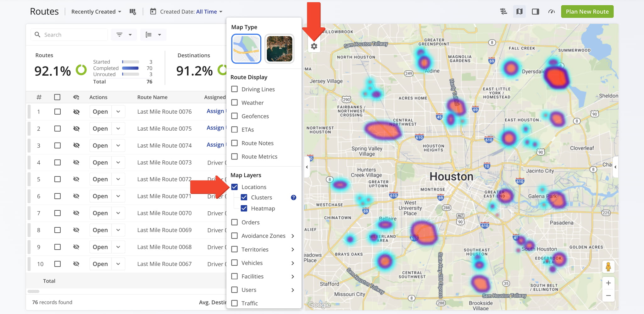This screenshot has width=644, height=314.
Task: Click the speedometer dashboard icon
Action: [x=551, y=12]
